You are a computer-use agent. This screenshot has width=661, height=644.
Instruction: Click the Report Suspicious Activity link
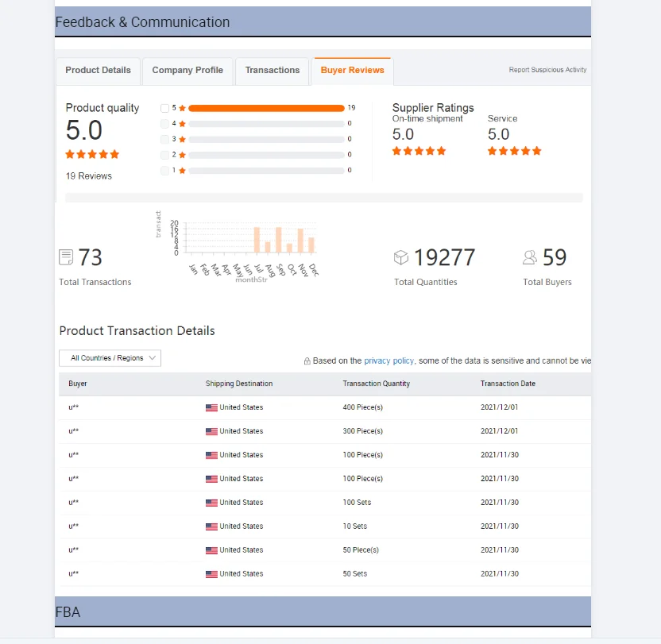[x=547, y=70]
